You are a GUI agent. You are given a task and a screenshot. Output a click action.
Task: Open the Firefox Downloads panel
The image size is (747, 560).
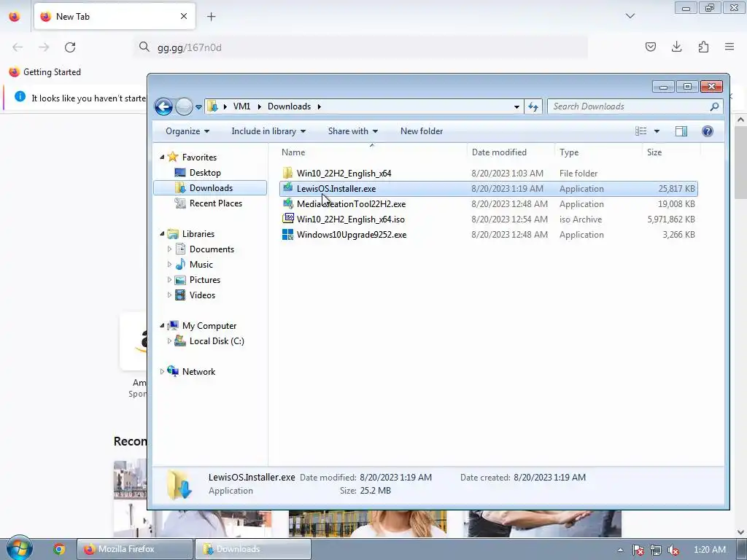pos(676,47)
